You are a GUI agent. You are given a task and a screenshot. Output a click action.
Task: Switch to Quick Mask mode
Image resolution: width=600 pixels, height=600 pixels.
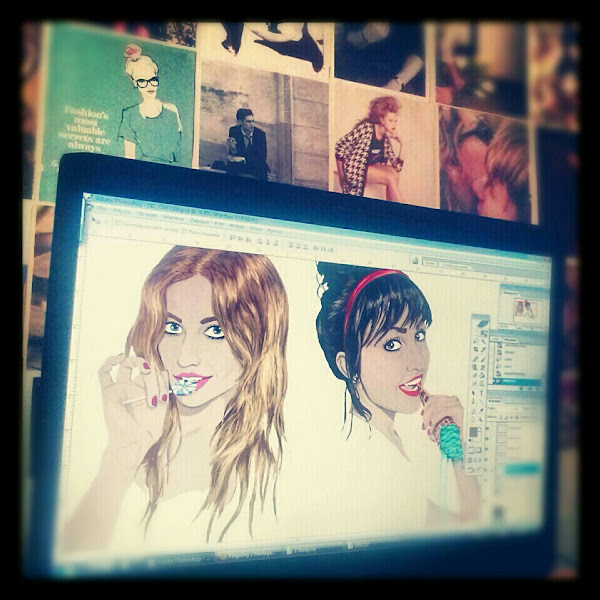click(x=479, y=450)
